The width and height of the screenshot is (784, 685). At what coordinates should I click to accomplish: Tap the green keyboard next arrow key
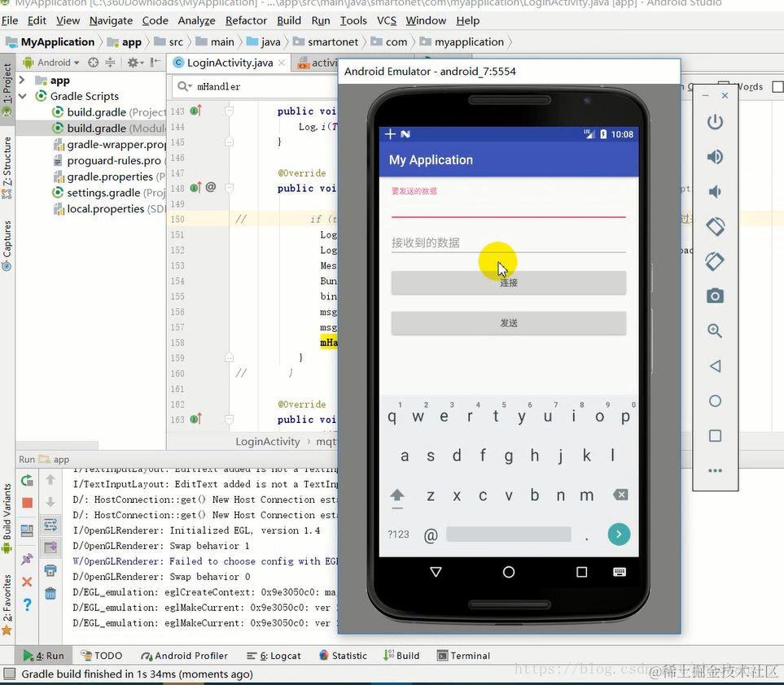click(619, 534)
